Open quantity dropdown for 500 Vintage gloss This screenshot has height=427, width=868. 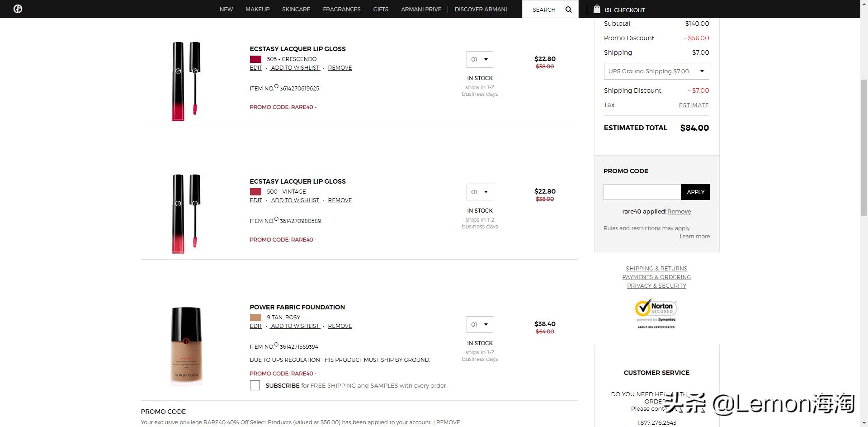point(480,192)
